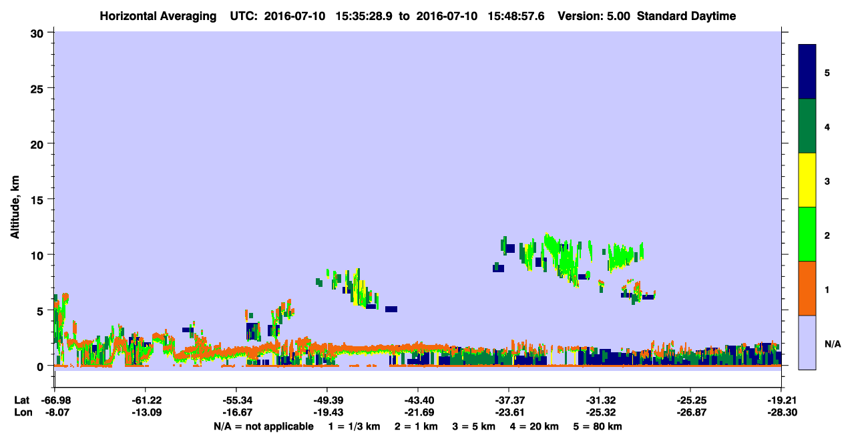This screenshot has height=445, width=868.
Task: Click the y-axis tick label 5
Action: (x=42, y=310)
